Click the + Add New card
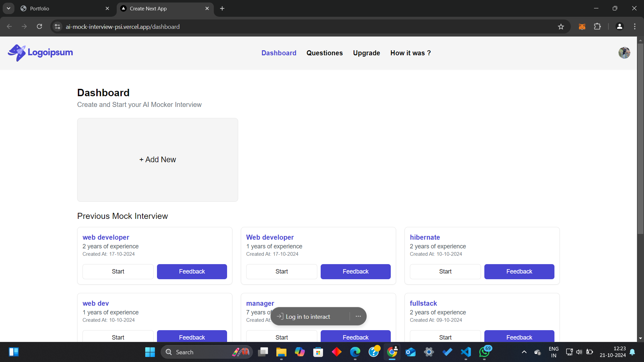 (x=157, y=160)
